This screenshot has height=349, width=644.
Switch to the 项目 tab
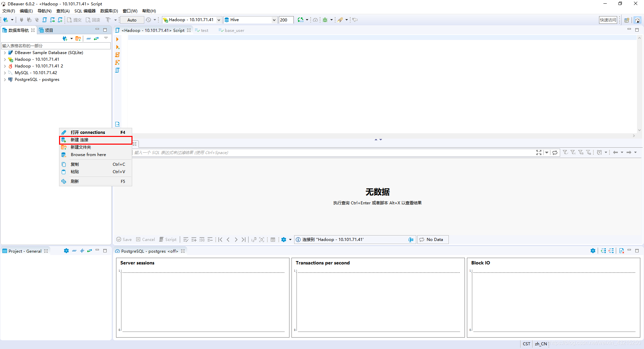46,30
